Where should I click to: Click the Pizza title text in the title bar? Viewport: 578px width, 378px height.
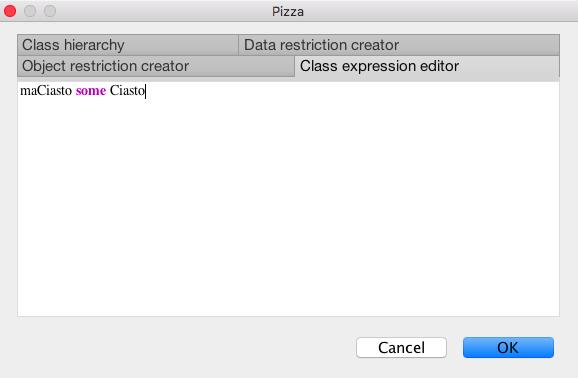pyautogui.click(x=288, y=11)
